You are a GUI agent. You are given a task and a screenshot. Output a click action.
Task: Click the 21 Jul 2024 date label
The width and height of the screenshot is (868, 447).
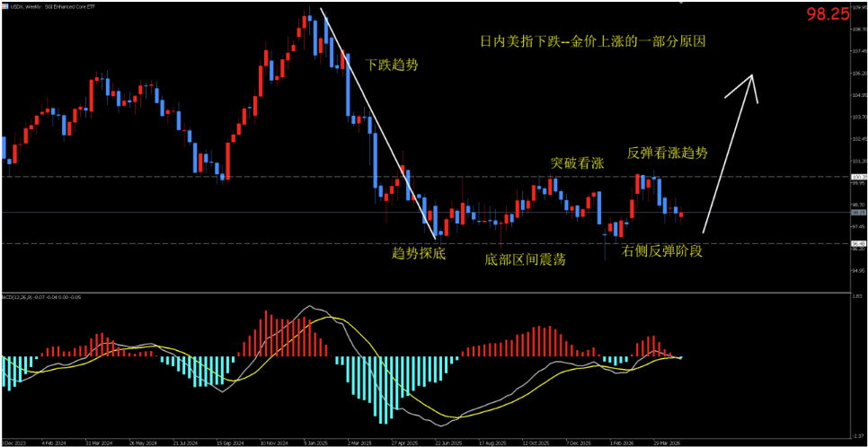(185, 443)
